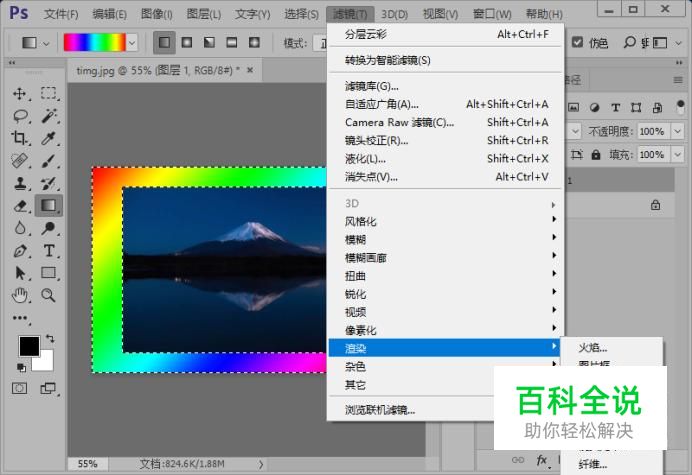The height and width of the screenshot is (475, 692).
Task: Open the 图层(L) menu
Action: (x=203, y=14)
